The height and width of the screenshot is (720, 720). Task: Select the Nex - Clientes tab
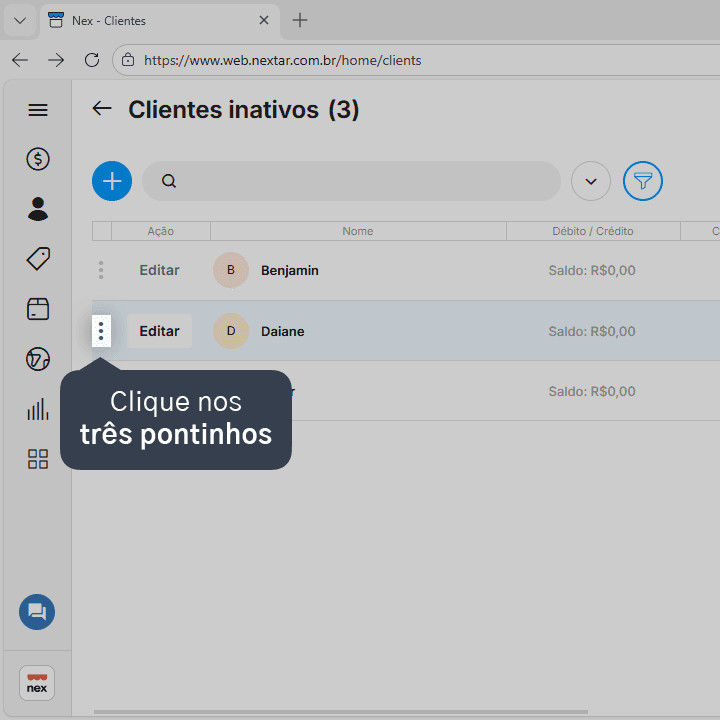pos(160,21)
